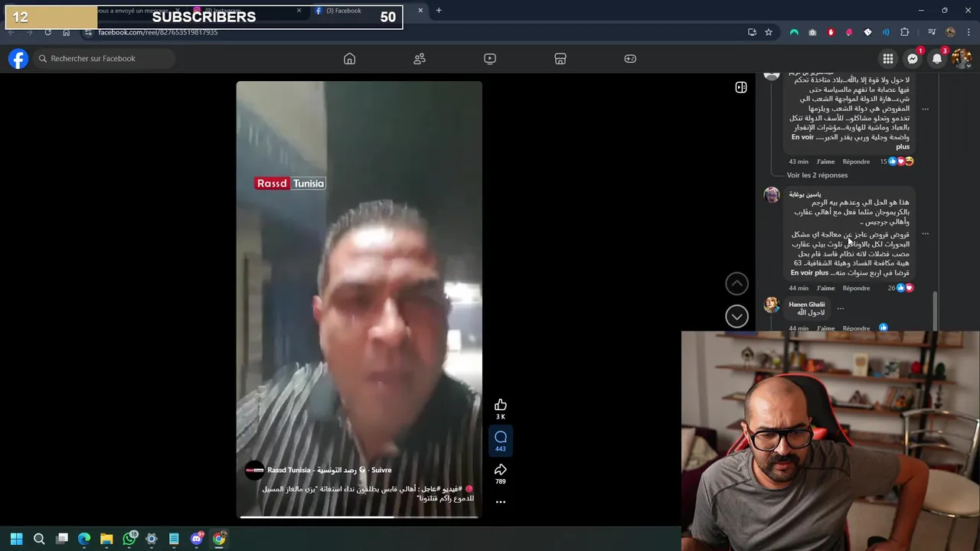Open the profile avatar account menu
This screenshot has height=551, width=980.
tap(962, 59)
